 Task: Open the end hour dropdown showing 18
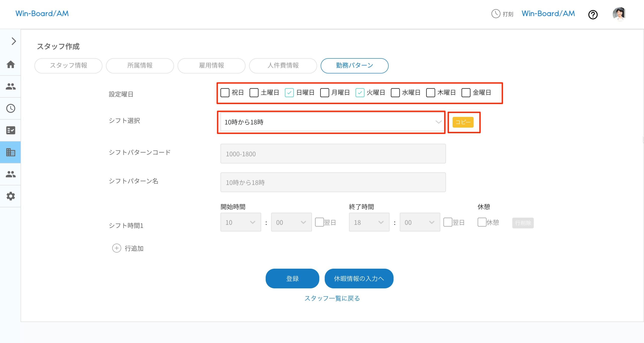click(369, 222)
